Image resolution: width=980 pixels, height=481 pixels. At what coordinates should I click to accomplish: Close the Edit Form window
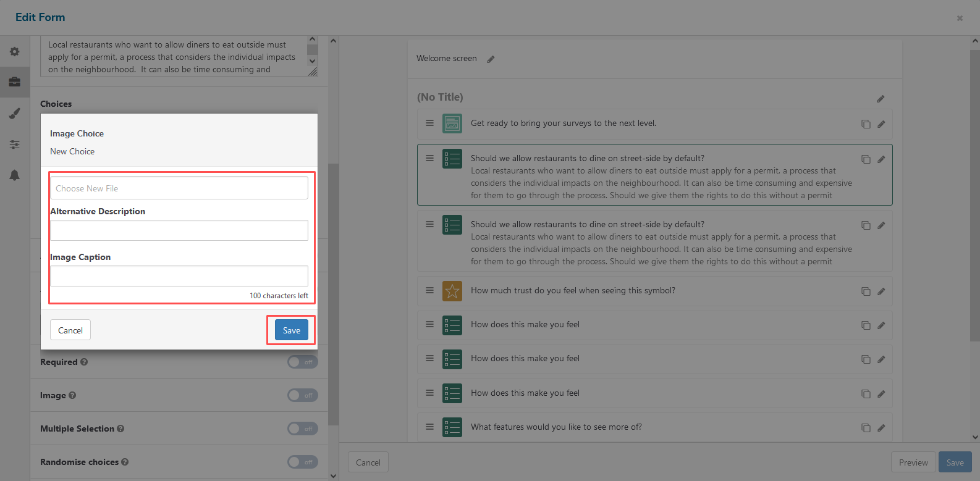click(960, 18)
